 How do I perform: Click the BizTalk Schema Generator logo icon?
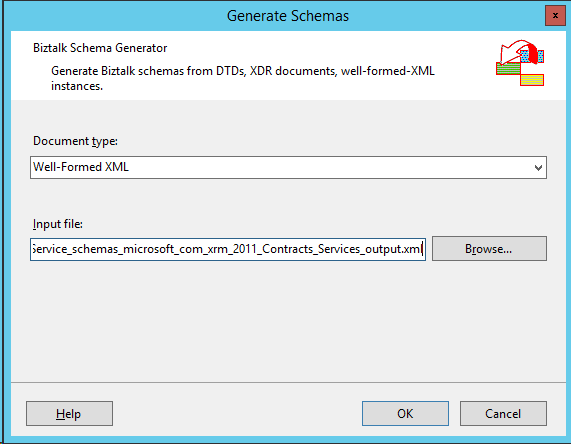coord(520,63)
